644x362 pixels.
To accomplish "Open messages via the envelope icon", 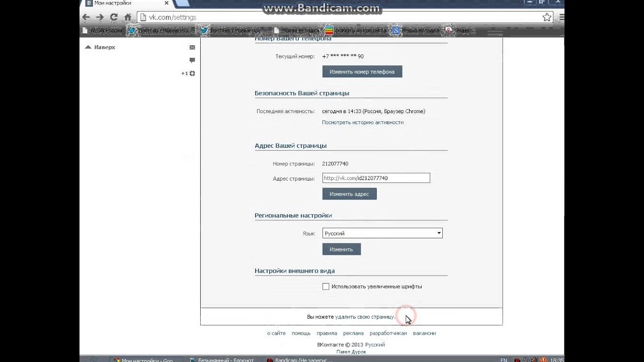I will point(192,47).
